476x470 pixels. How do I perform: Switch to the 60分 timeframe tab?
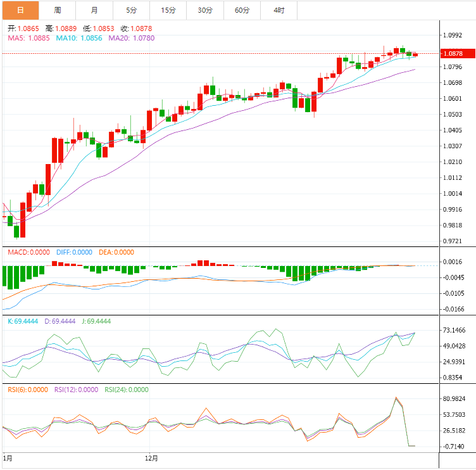[x=242, y=10]
